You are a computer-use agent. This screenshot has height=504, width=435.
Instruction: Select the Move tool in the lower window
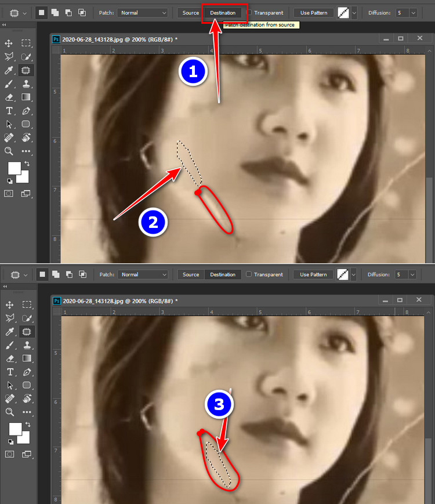[x=10, y=304]
